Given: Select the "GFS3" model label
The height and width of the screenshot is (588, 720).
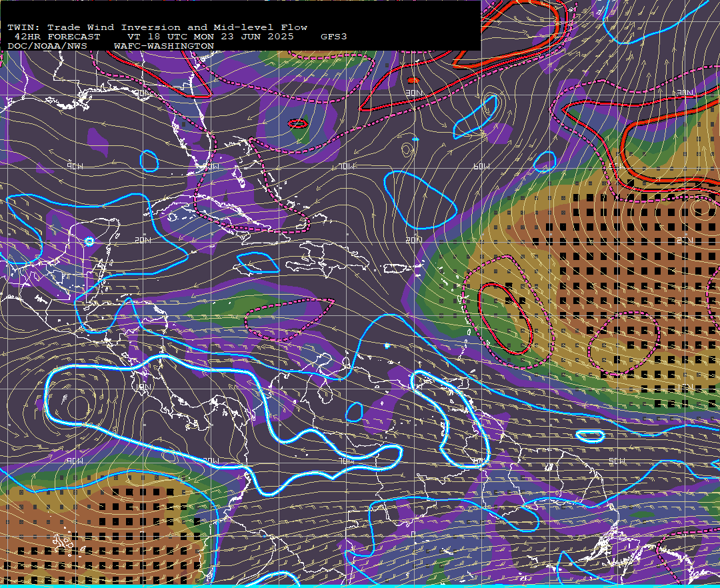Looking at the screenshot, I should [334, 37].
